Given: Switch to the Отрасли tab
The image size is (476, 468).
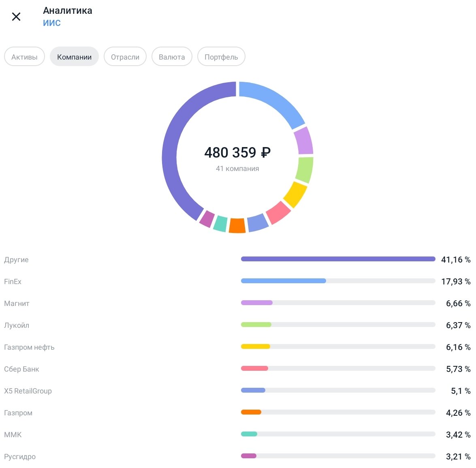Looking at the screenshot, I should (x=125, y=57).
